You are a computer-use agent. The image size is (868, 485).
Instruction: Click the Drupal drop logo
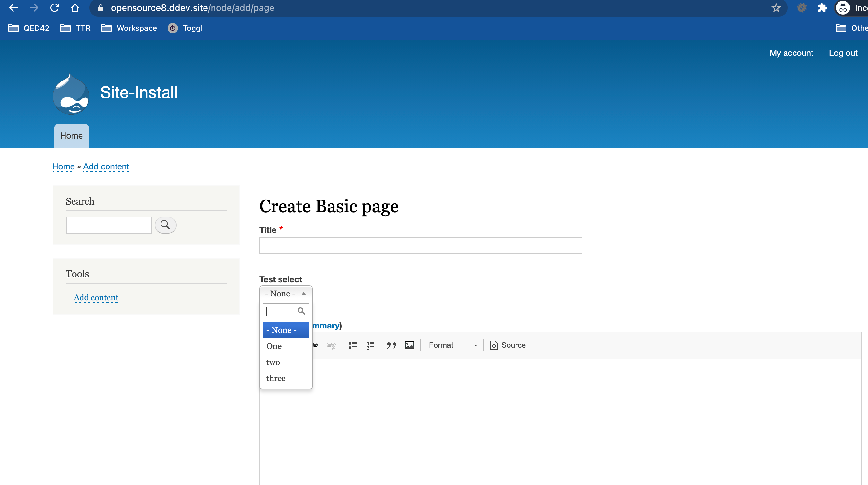[70, 94]
